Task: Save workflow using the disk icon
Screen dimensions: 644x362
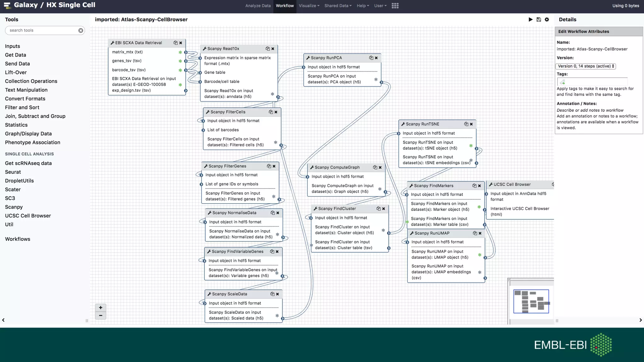Action: click(x=539, y=19)
